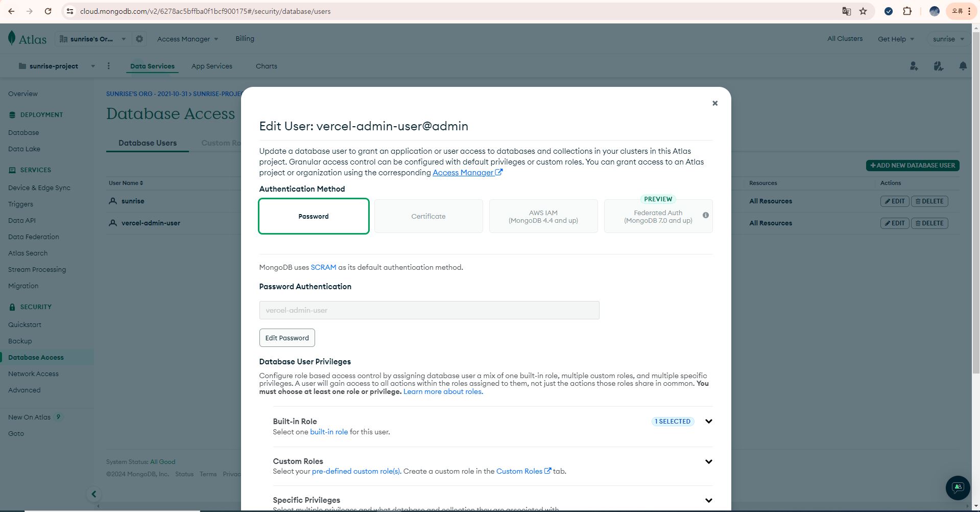
Task: Click invite user icon in project bar
Action: tap(914, 66)
